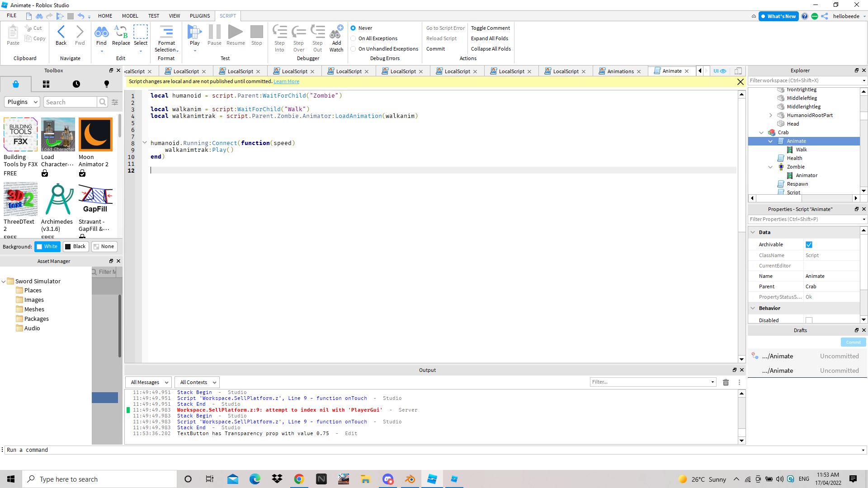Select On Unhandled Exceptions option
The image size is (868, 488).
(x=353, y=49)
